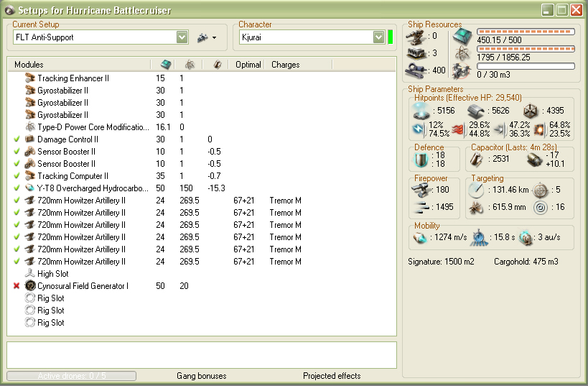588x386 pixels.
Task: Open the Current Setup dropdown list
Action: pos(182,37)
